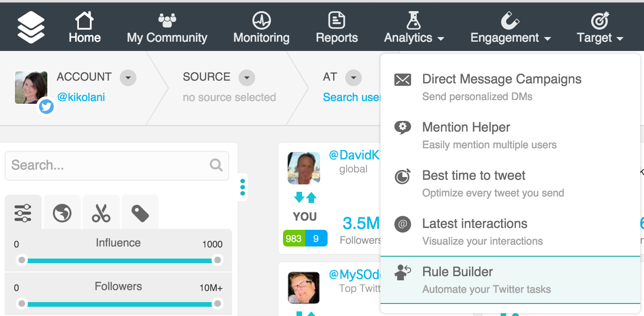Expand the AT dropdown arrow
This screenshot has height=316, width=644.
(353, 78)
